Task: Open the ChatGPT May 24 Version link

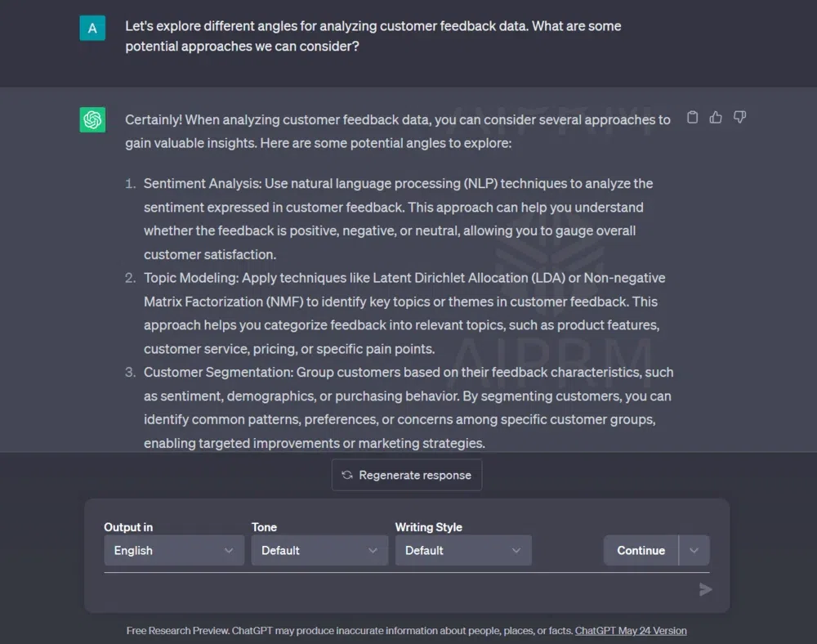Action: pos(631,630)
